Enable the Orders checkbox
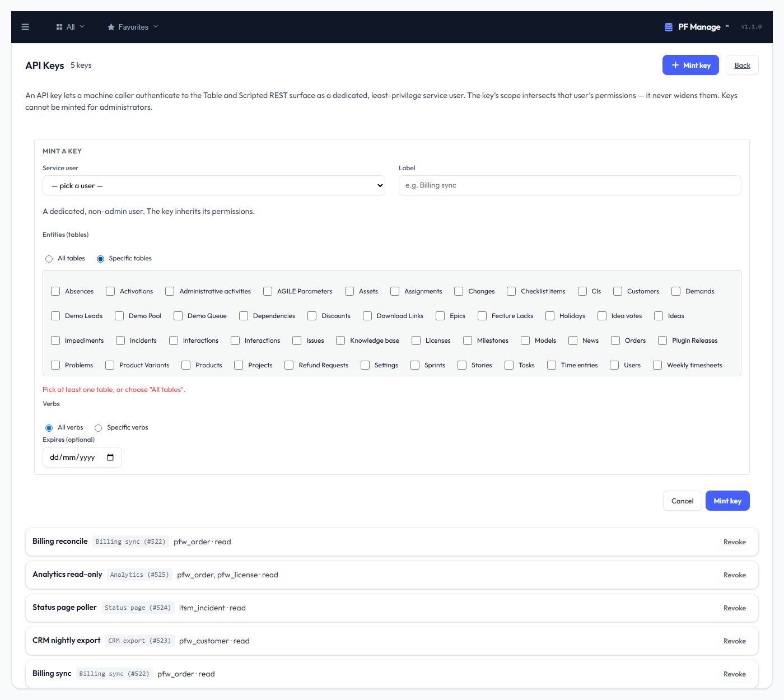The width and height of the screenshot is (784, 700). (x=615, y=340)
